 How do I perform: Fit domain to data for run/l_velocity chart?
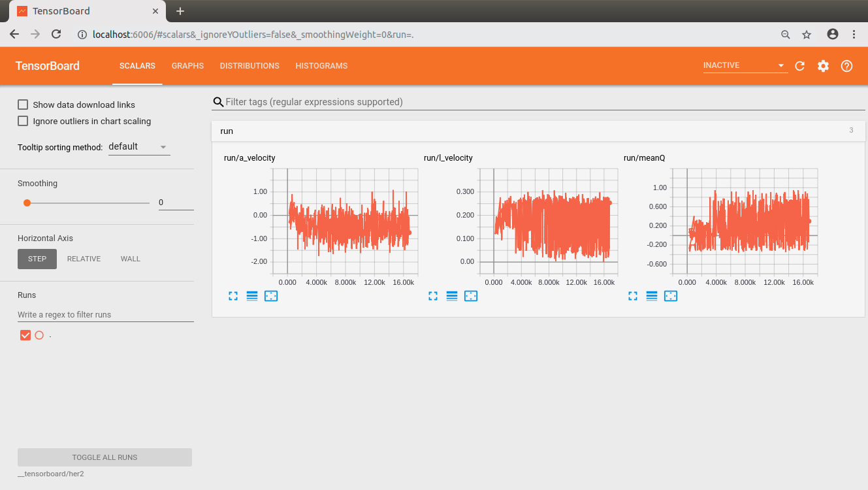pos(471,296)
